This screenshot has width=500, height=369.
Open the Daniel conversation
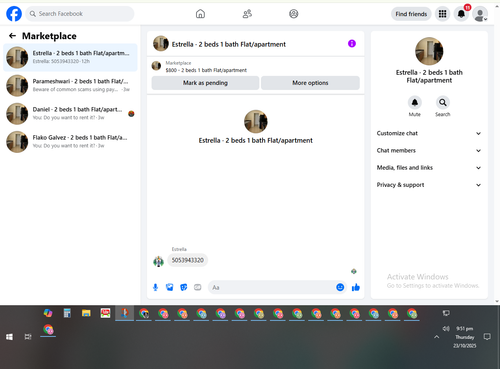(x=70, y=114)
